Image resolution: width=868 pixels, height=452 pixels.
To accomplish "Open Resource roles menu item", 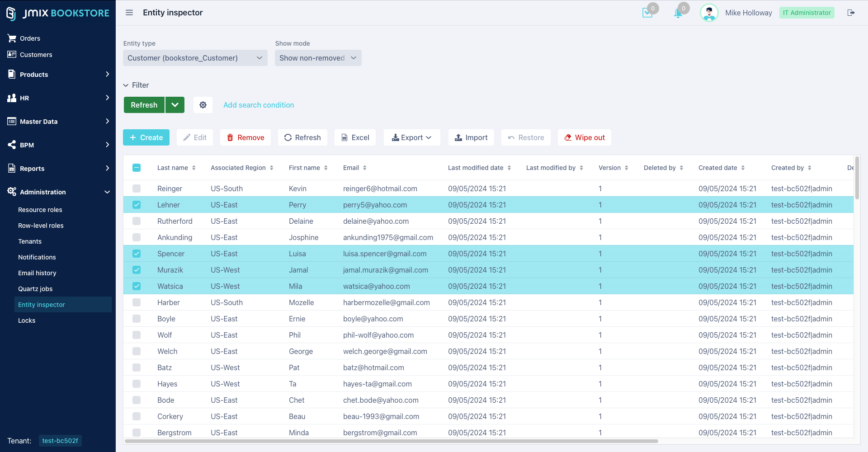I will [40, 210].
